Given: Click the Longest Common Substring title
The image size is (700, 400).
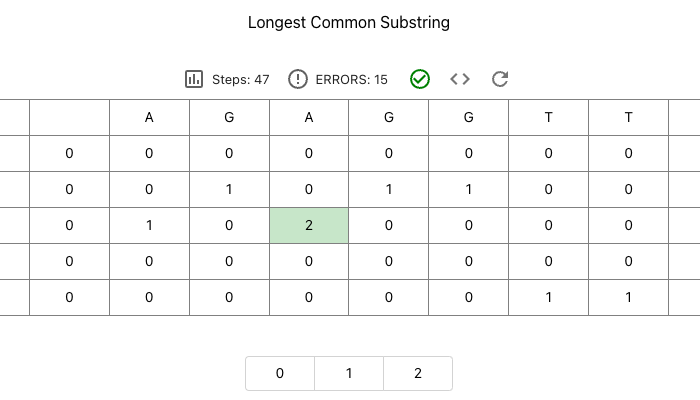Looking at the screenshot, I should tap(349, 21).
